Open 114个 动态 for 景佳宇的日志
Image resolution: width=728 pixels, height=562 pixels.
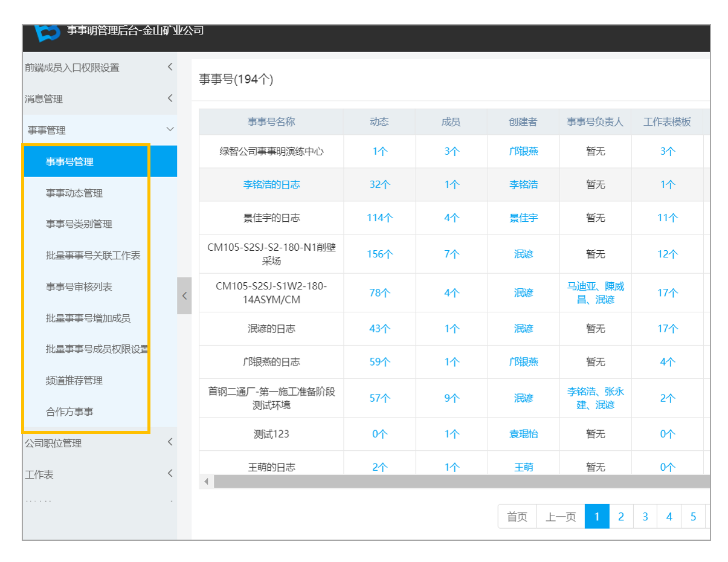pos(379,218)
